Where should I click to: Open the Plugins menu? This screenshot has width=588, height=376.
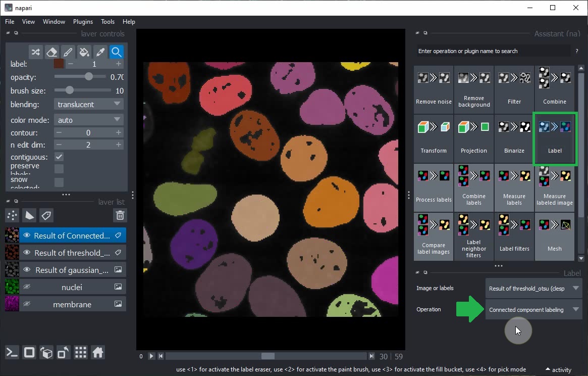tap(83, 22)
